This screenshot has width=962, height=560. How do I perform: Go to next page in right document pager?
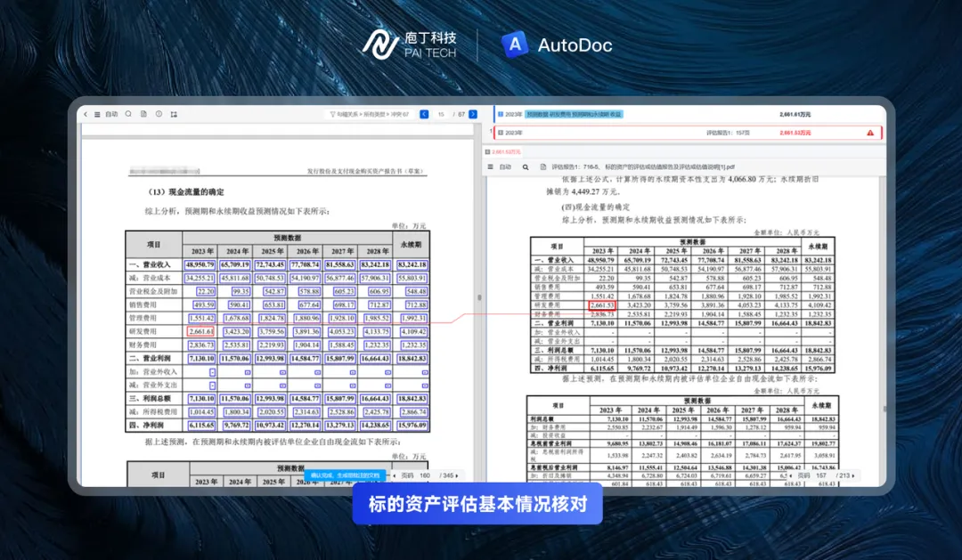(x=853, y=475)
